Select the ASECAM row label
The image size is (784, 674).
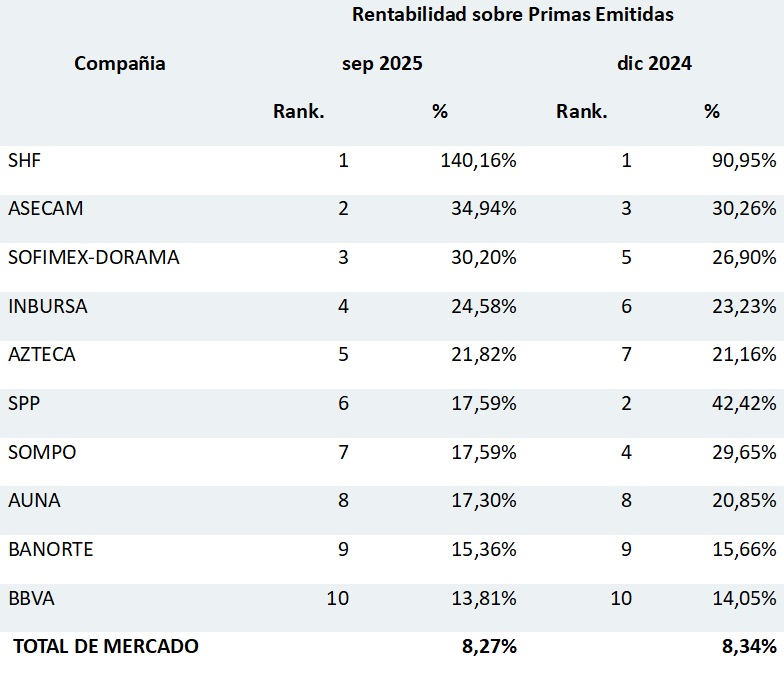pyautogui.click(x=45, y=208)
